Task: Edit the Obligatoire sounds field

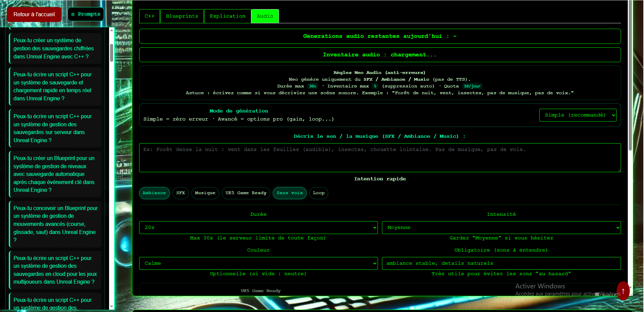Action: pyautogui.click(x=501, y=263)
